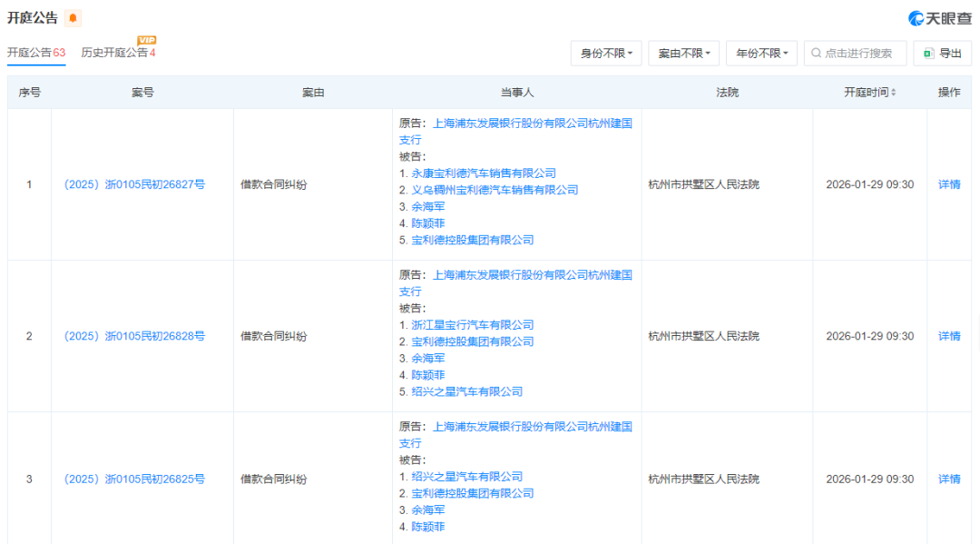
Task: Click the 序号 column header
Action: coord(29,93)
